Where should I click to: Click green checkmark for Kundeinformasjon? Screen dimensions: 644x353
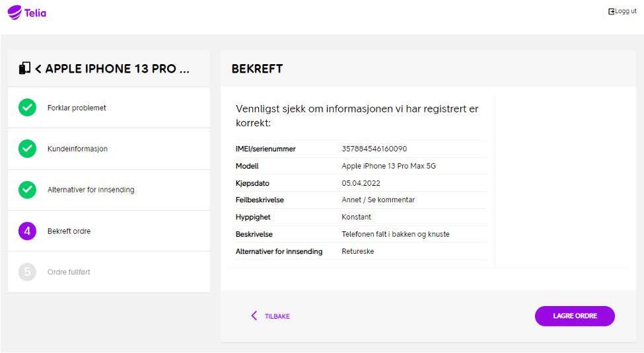27,148
